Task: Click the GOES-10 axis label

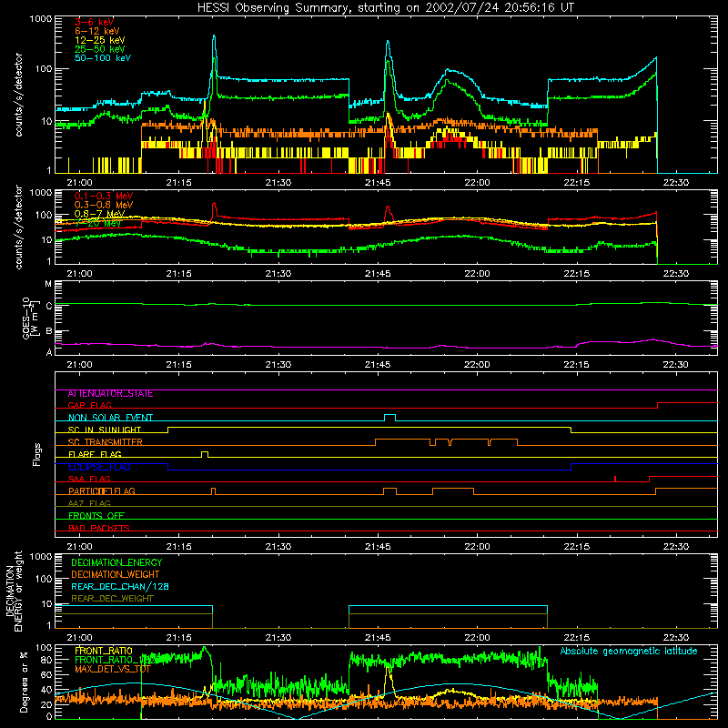Action: tap(29, 318)
